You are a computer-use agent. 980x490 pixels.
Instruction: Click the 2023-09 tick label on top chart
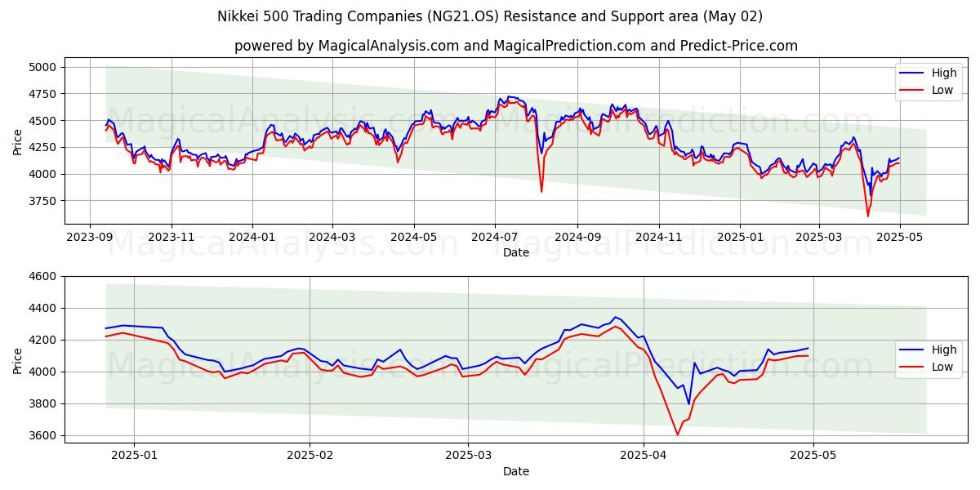coord(89,237)
